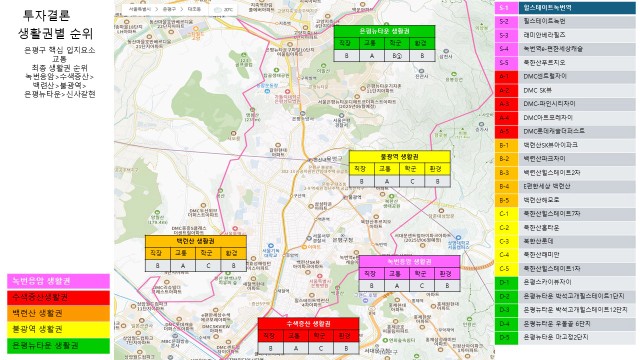Viewport: 640px width, 360px height.
Task: Click the D-2 rank cell
Action: [x=506, y=296]
